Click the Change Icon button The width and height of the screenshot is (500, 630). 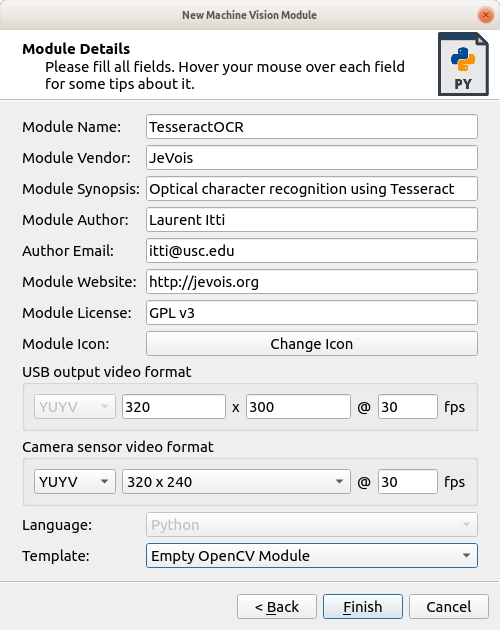(312, 344)
